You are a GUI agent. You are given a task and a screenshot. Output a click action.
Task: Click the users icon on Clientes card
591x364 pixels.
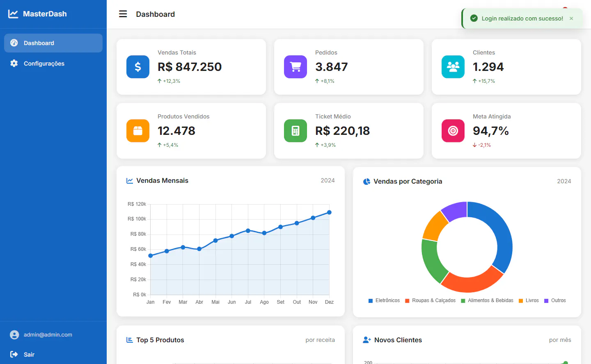click(x=453, y=67)
